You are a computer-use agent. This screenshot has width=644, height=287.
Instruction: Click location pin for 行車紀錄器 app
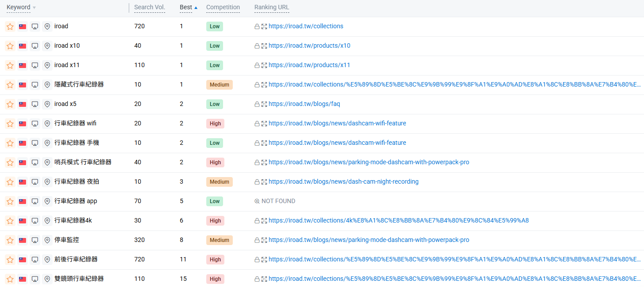47,201
